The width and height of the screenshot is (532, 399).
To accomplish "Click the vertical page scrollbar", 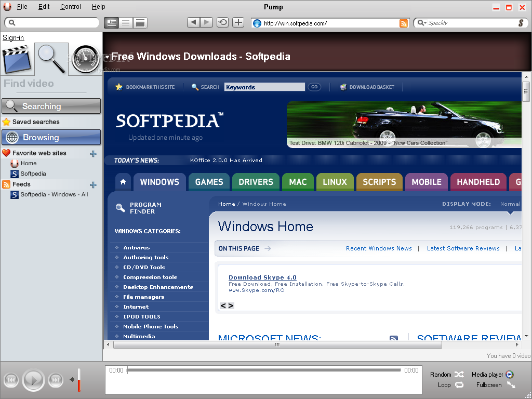I will click(526, 91).
